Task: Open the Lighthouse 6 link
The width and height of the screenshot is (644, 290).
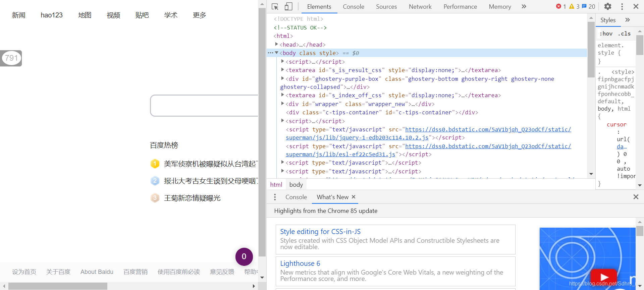Action: [300, 264]
